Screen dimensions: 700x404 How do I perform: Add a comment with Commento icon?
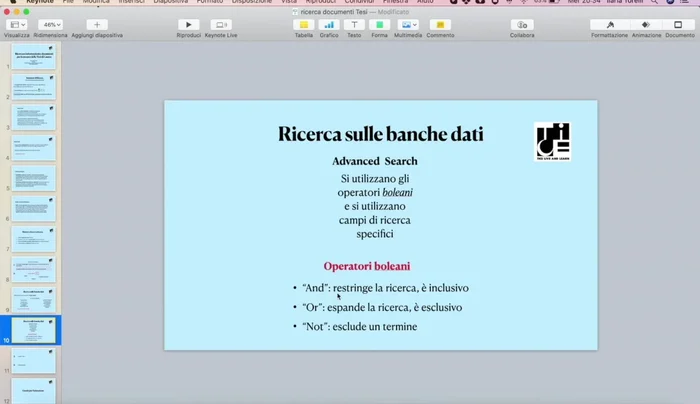click(440, 25)
